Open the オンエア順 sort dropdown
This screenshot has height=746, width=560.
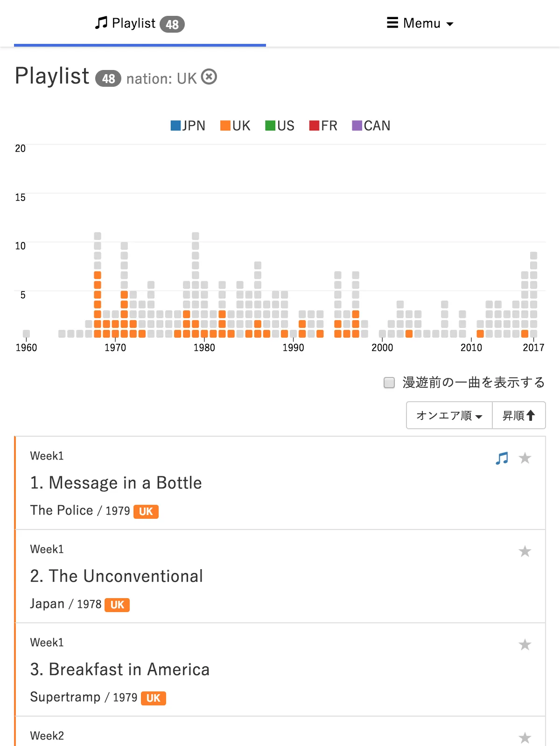coord(449,415)
